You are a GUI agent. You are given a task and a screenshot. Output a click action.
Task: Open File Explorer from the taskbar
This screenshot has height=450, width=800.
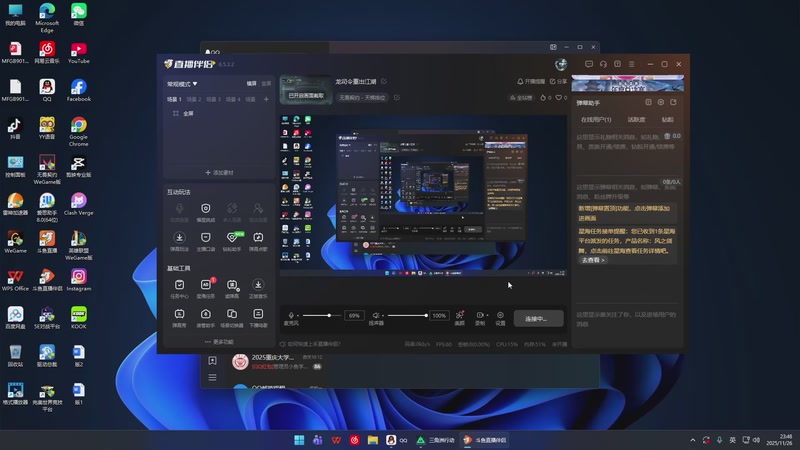tap(373, 440)
